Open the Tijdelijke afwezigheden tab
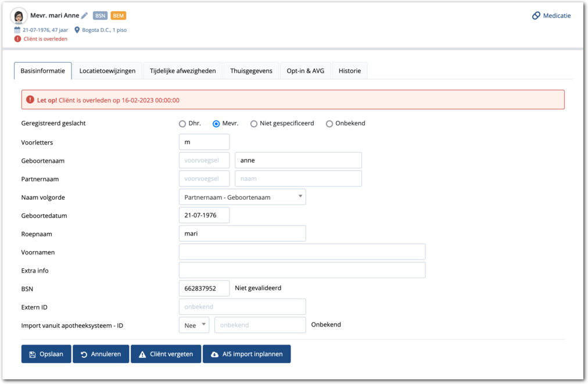 (182, 71)
